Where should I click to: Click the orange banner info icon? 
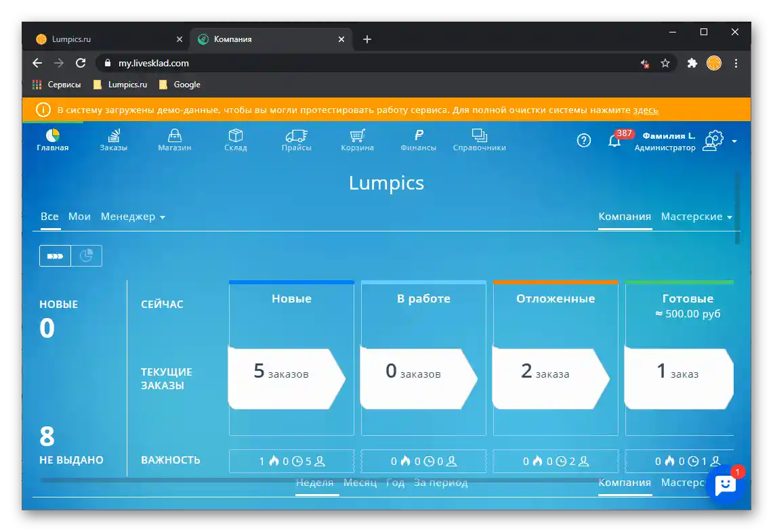pos(43,110)
